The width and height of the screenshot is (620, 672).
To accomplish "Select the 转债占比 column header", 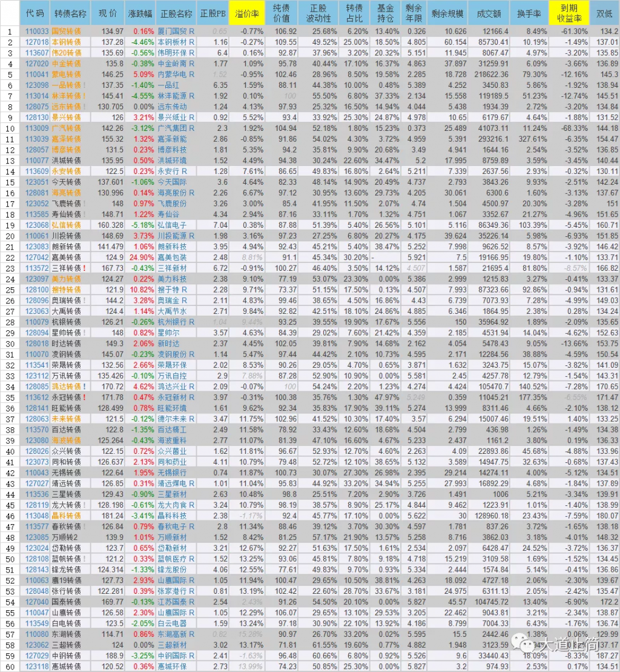I will 354,13.
